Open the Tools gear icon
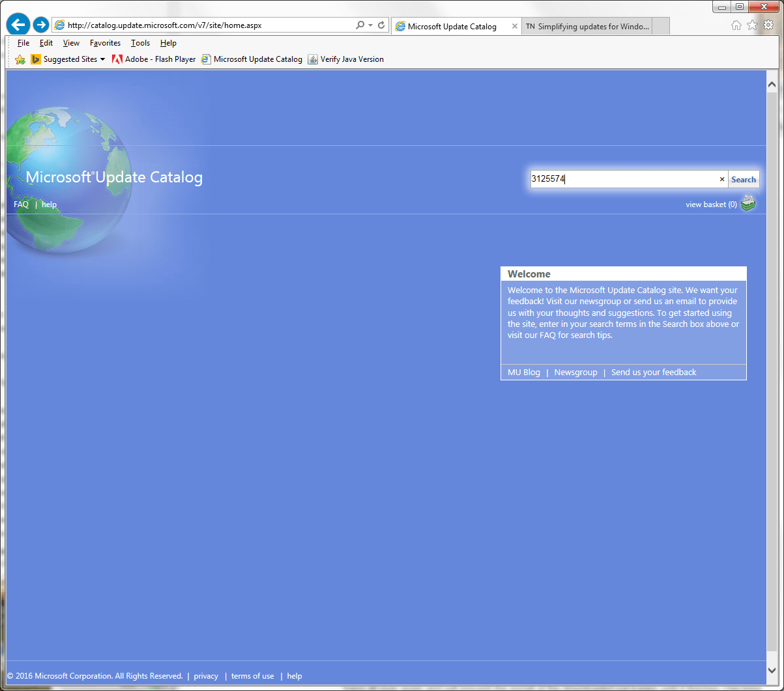The width and height of the screenshot is (784, 691). pyautogui.click(x=768, y=25)
